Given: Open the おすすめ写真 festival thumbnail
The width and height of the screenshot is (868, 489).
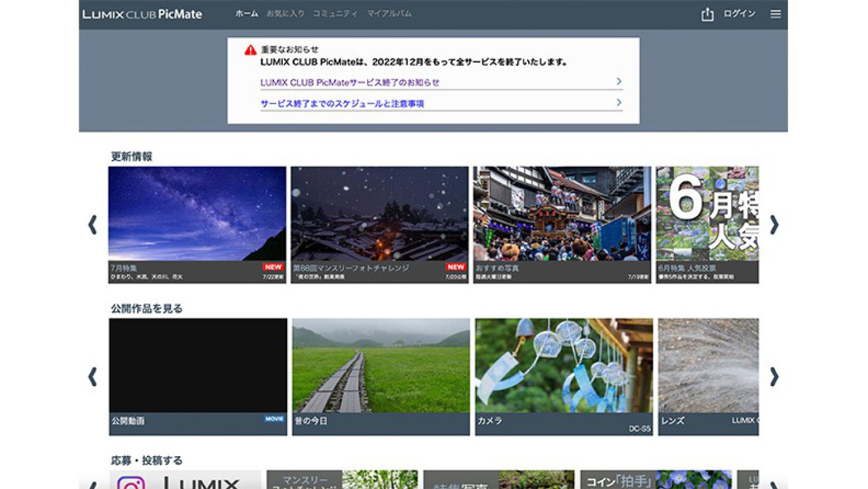Looking at the screenshot, I should click(562, 213).
